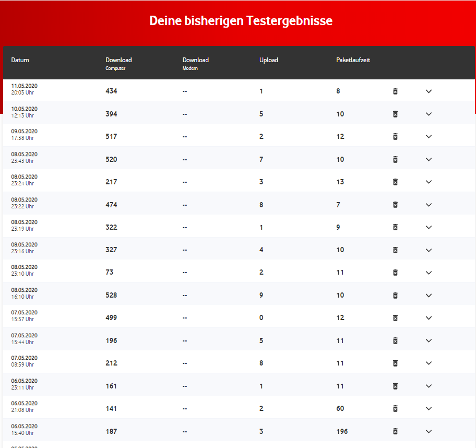Click the Datum column header

coord(20,60)
